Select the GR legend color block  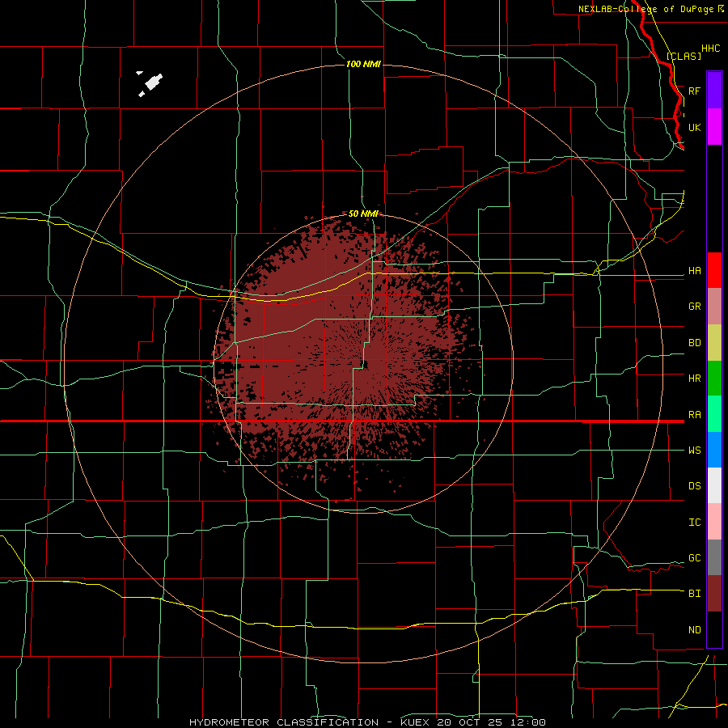pyautogui.click(x=714, y=306)
